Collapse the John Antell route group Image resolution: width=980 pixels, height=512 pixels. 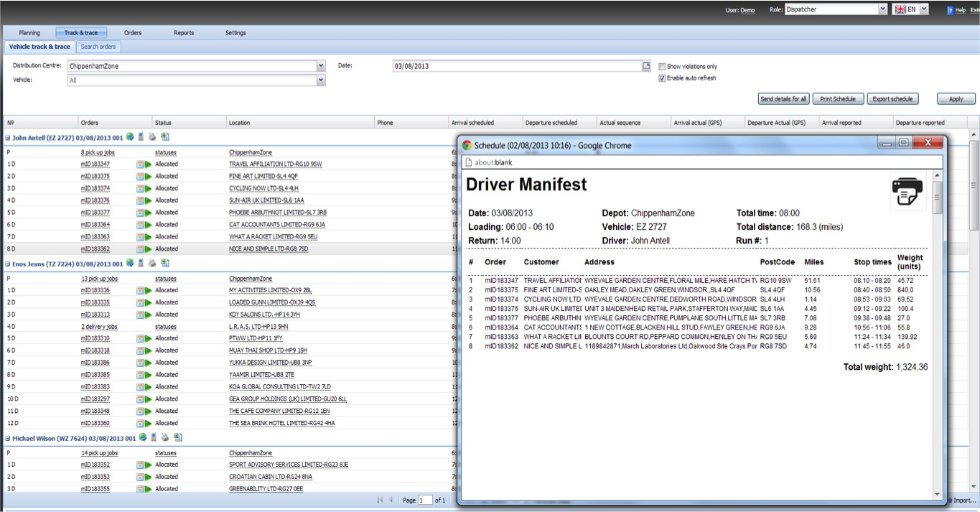point(8,137)
